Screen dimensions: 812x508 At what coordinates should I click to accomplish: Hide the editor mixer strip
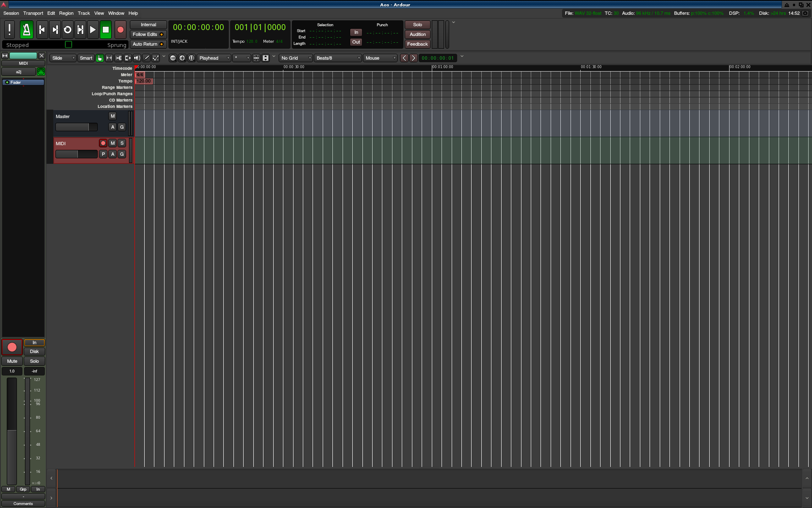coord(41,55)
